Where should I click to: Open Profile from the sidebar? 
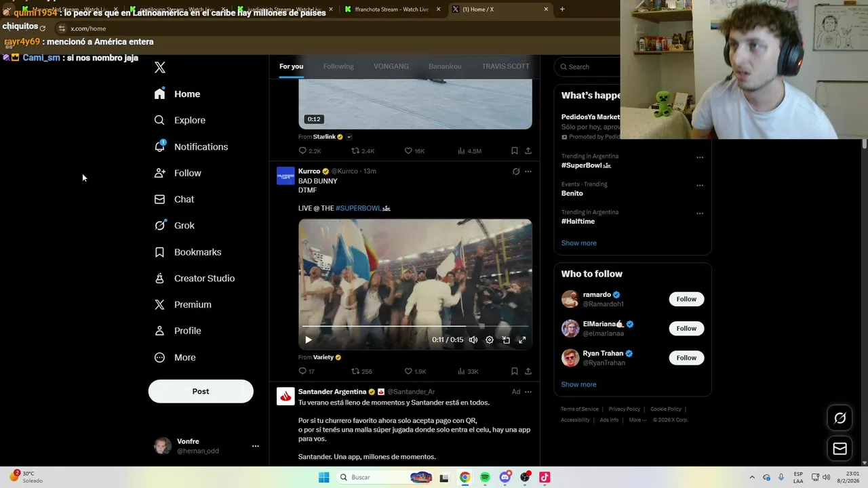pyautogui.click(x=178, y=331)
